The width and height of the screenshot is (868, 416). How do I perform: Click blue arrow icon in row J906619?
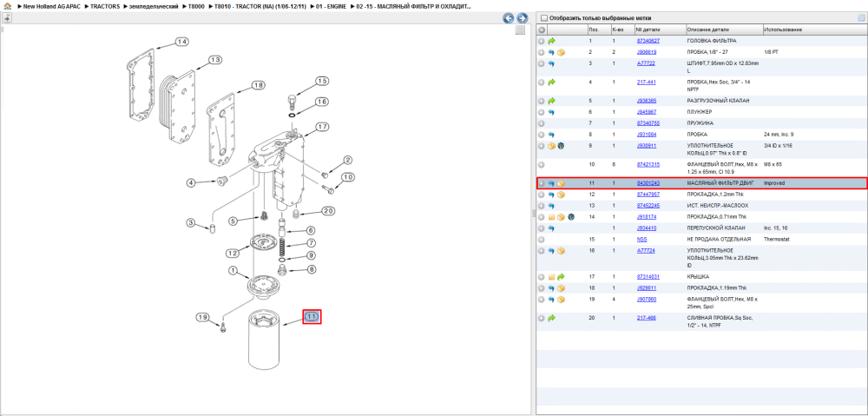point(551,52)
